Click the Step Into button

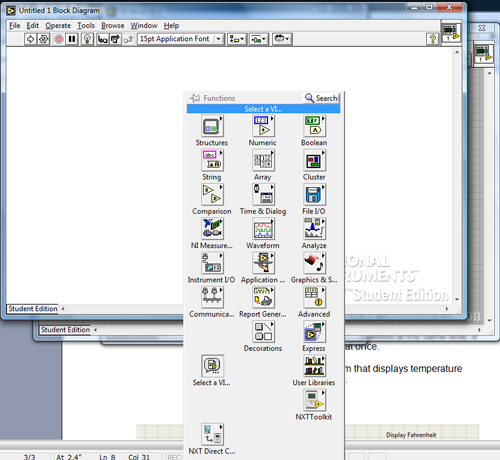[x=103, y=39]
